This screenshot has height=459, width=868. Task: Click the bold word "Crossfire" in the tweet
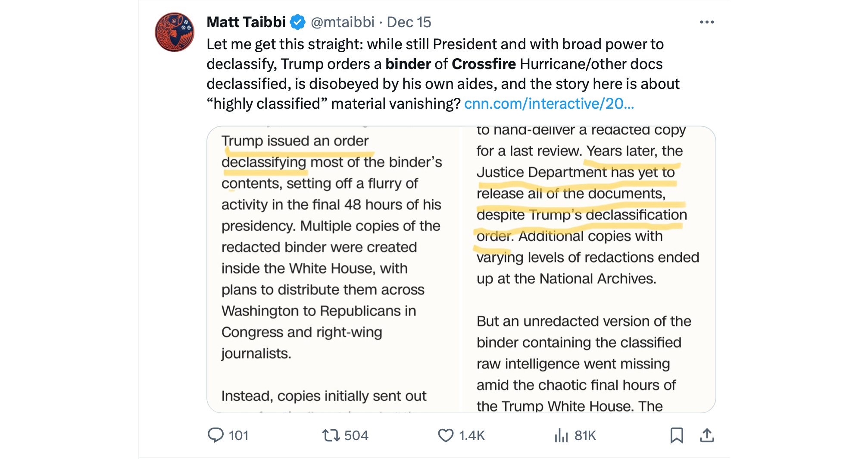click(484, 64)
